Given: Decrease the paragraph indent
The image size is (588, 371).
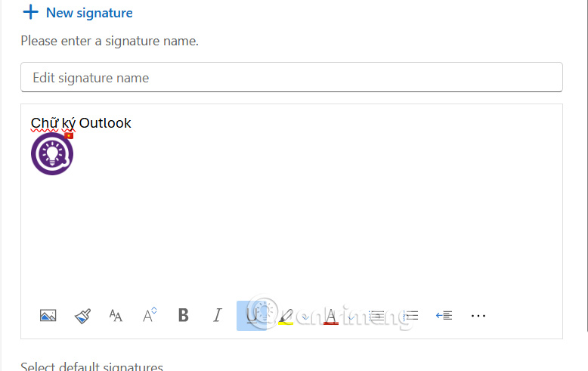Looking at the screenshot, I should pos(444,316).
